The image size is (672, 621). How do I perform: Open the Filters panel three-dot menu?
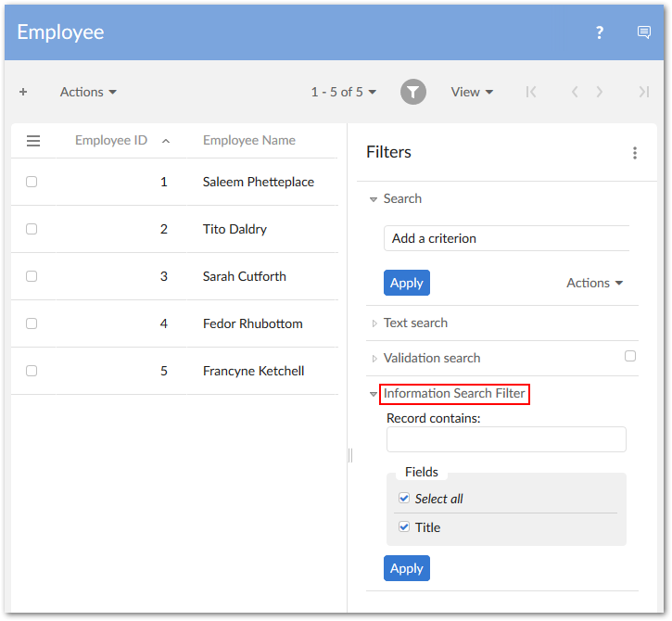pos(635,153)
